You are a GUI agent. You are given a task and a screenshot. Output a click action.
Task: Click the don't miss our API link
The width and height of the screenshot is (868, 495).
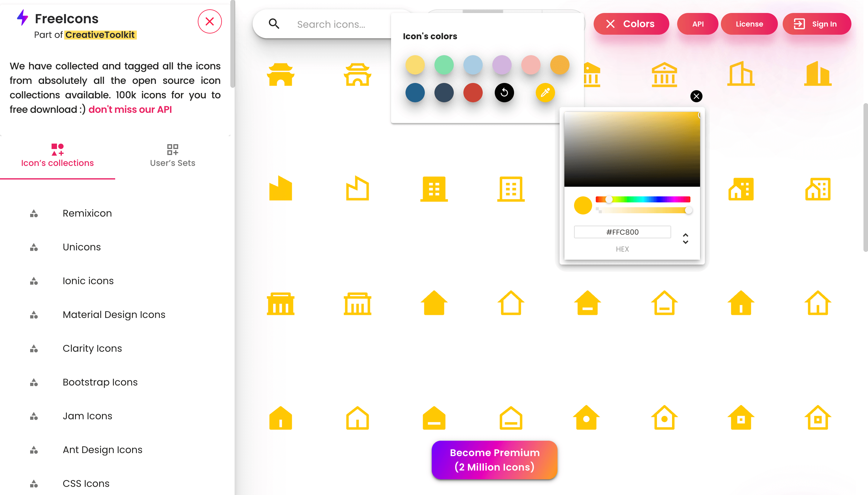(x=130, y=109)
